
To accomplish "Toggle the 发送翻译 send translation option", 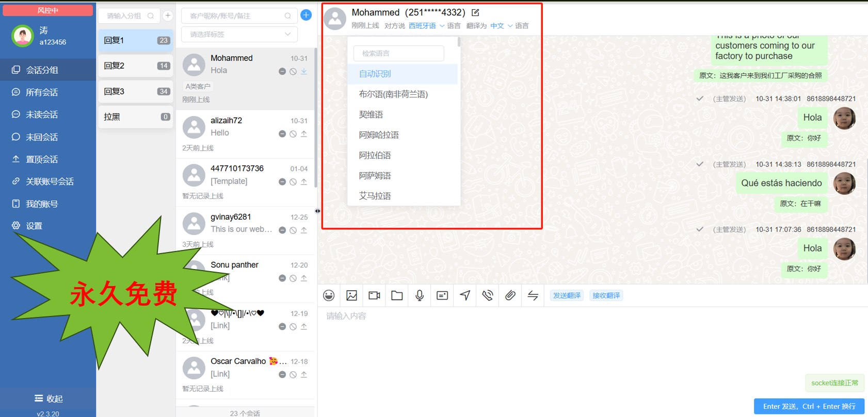I will click(567, 295).
